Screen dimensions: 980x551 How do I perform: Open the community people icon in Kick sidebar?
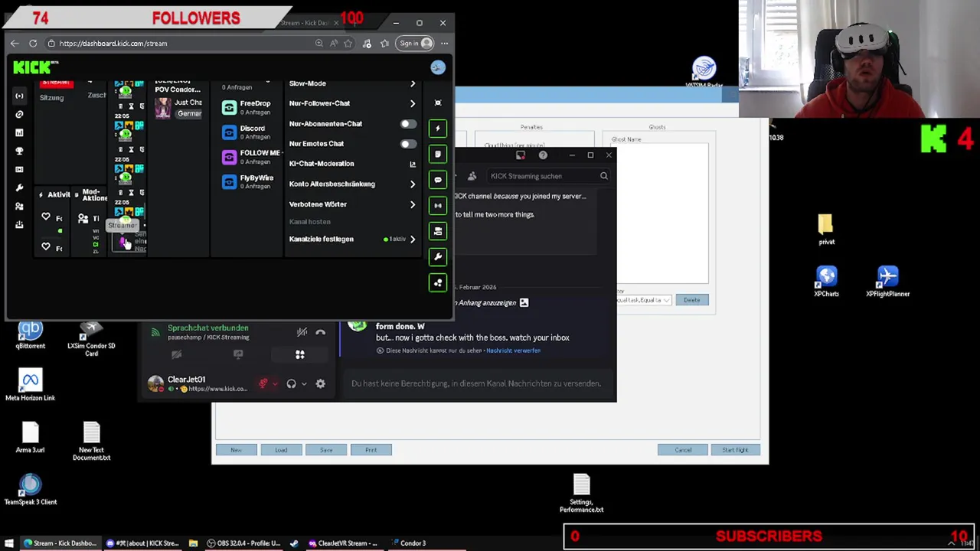tap(19, 206)
